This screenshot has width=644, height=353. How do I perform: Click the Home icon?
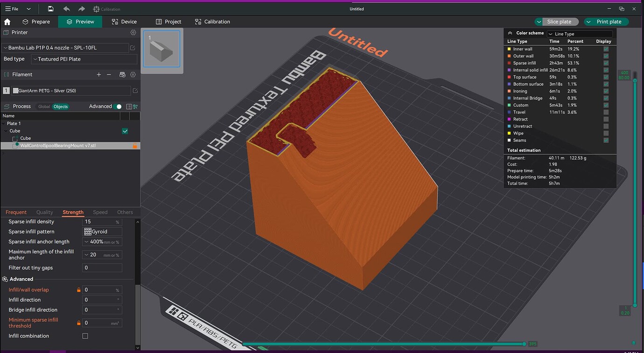(7, 21)
